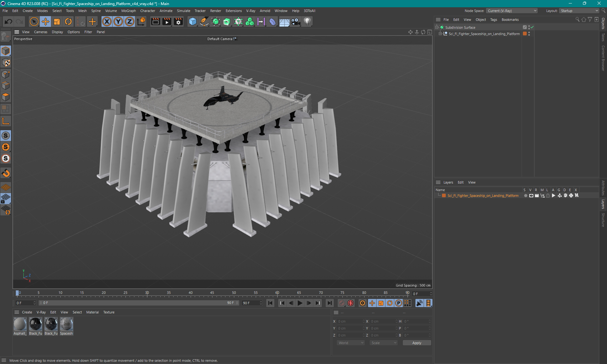Switch to Model mode icon
The image size is (607, 364).
click(6, 51)
